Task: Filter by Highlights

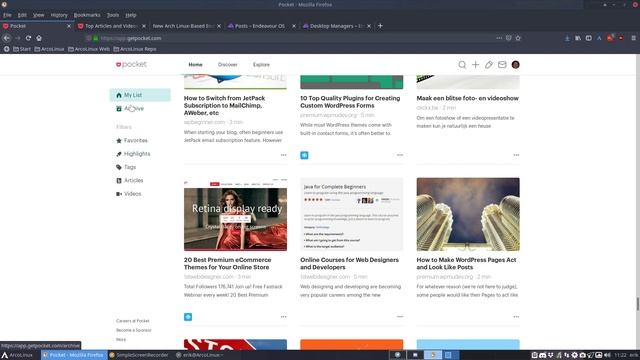Action: 133,154
